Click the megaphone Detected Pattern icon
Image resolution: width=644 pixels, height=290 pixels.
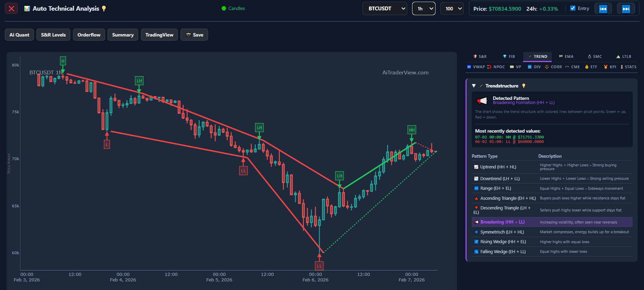(x=482, y=101)
